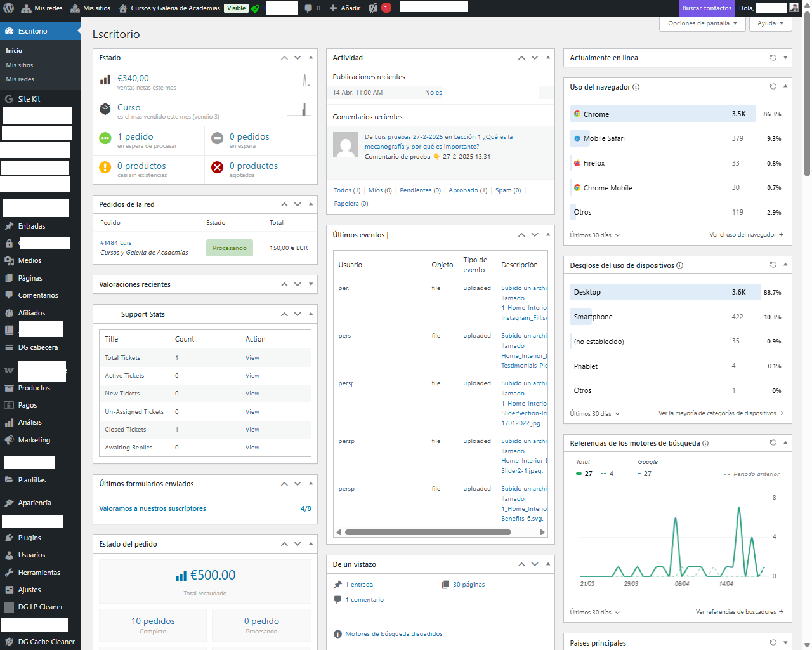This screenshot has width=812, height=650.
Task: Click the Yoast SEO notification icon
Action: (x=374, y=8)
